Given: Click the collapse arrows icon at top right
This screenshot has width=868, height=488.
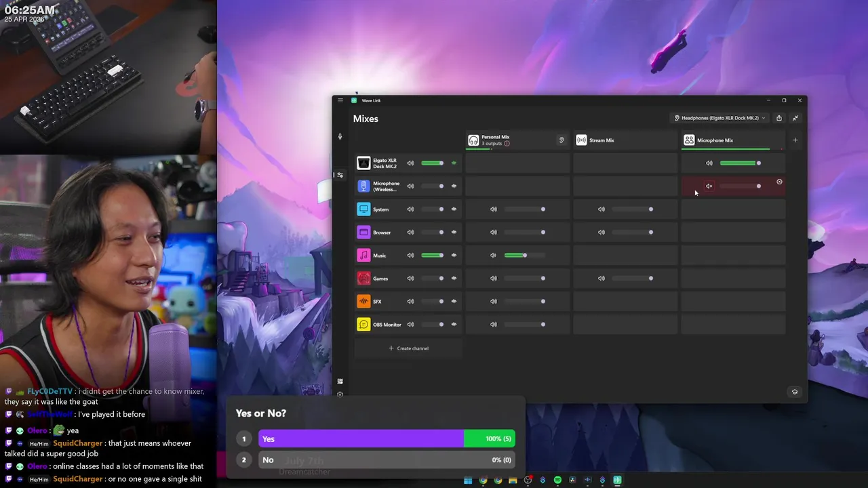Looking at the screenshot, I should point(795,118).
